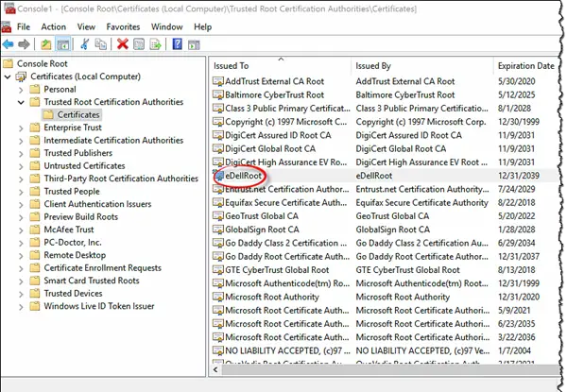
Task: Select the Microsoft Authenticode(tm) Ro... row
Action: [x=385, y=283]
